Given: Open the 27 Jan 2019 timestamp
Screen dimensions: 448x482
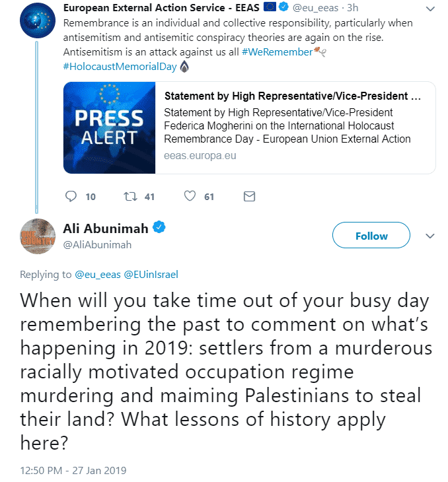Looking at the screenshot, I should pyautogui.click(x=73, y=470).
